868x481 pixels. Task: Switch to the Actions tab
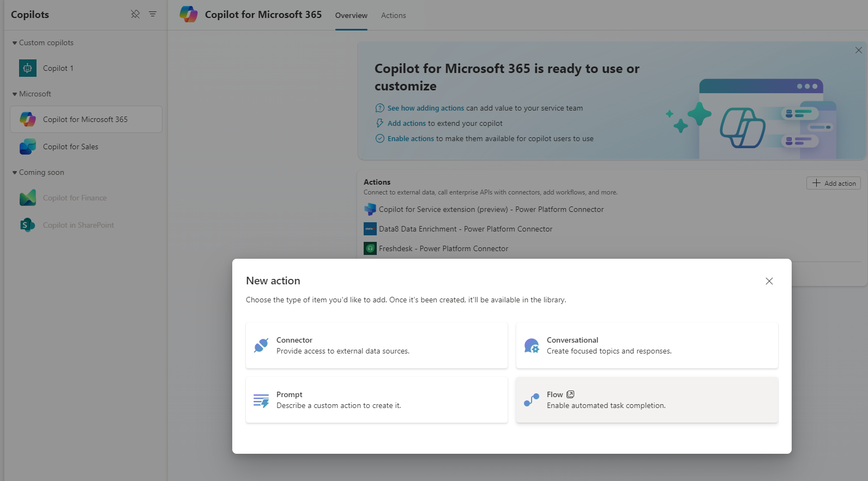394,15
